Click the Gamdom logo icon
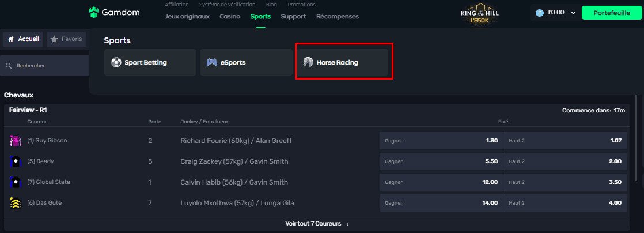 [94, 12]
